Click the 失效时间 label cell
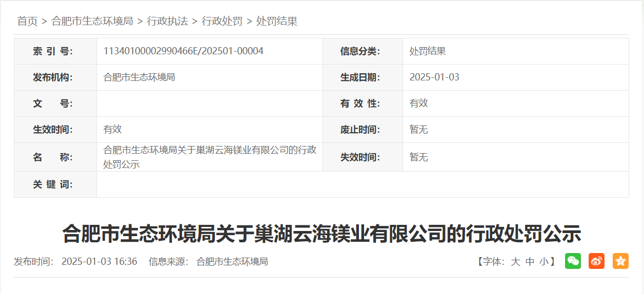Image resolution: width=644 pixels, height=294 pixels. pyautogui.click(x=363, y=157)
